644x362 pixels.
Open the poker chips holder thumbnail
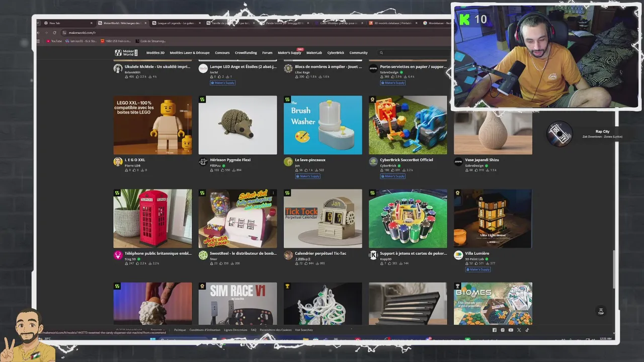[408, 219]
